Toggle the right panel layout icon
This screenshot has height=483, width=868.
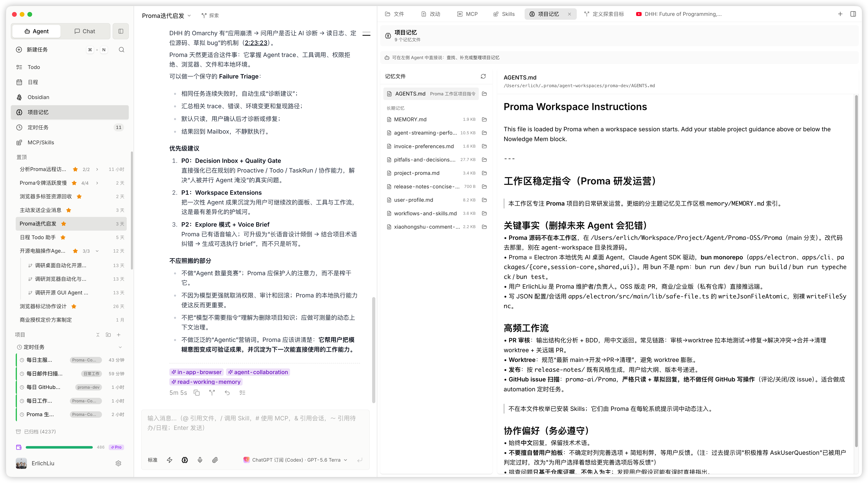[x=853, y=14]
